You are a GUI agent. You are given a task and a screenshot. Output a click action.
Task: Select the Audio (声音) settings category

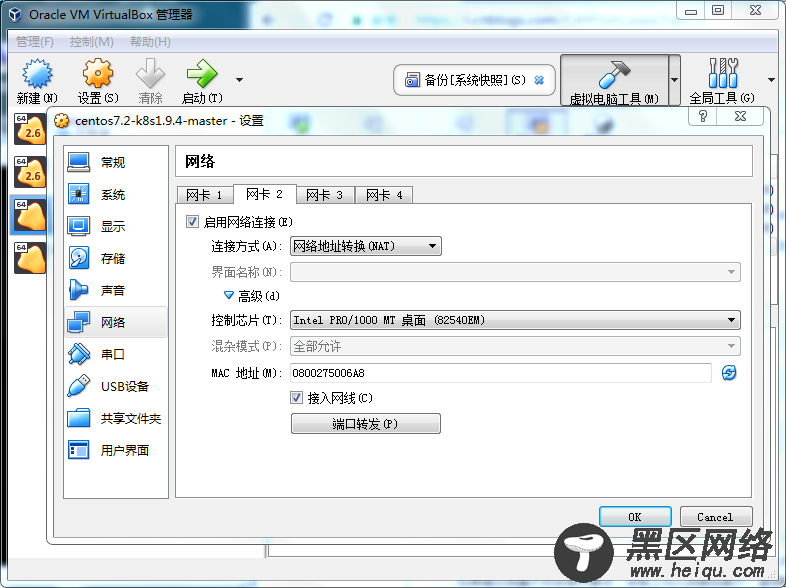(x=116, y=290)
